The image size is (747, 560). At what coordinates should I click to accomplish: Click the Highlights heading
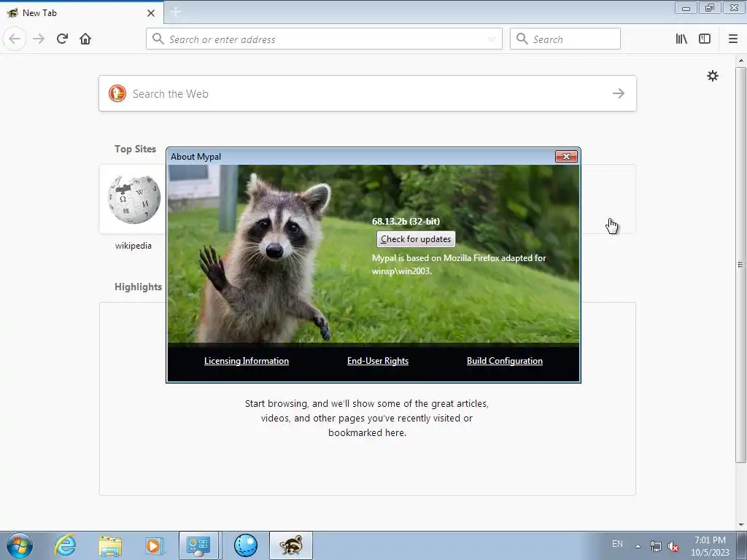(138, 287)
